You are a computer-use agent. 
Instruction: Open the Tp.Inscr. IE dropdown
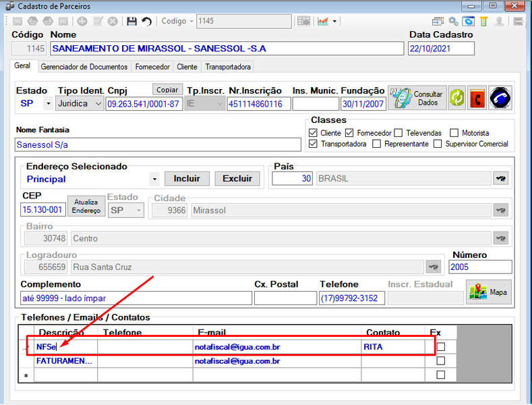220,103
